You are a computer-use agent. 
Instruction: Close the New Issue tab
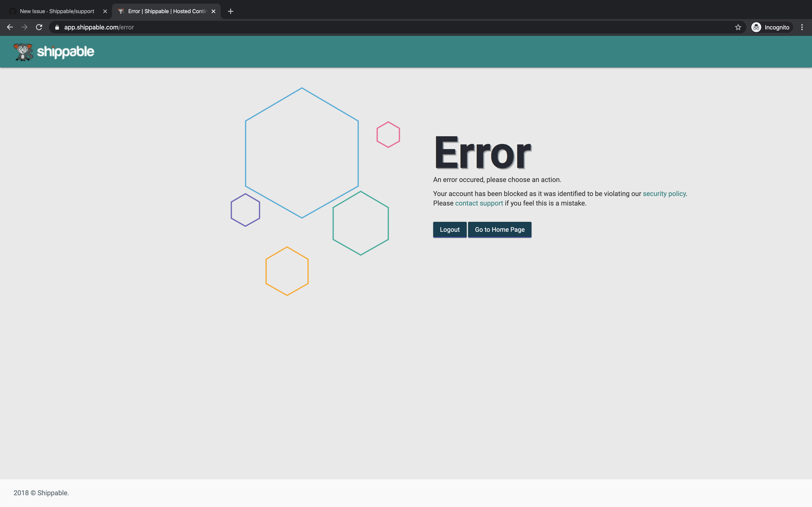pos(105,11)
